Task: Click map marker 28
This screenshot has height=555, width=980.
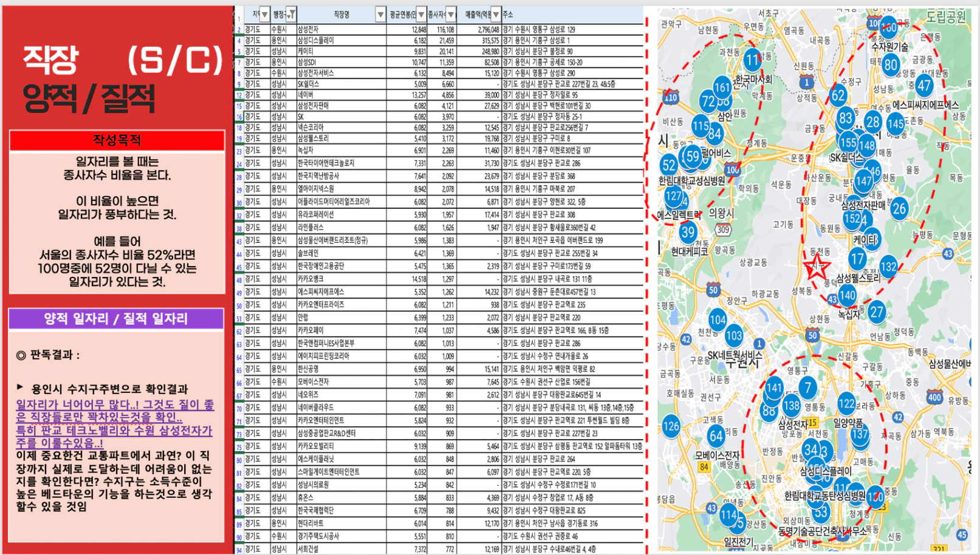Action: (x=873, y=122)
